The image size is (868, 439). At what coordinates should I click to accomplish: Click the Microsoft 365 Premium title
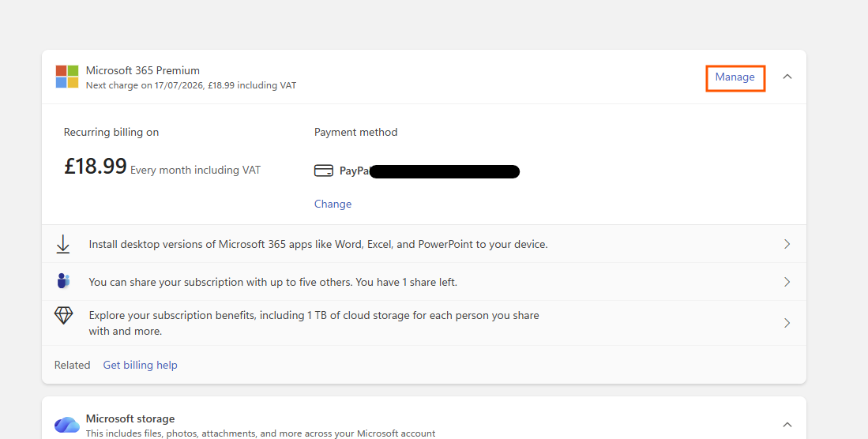click(x=143, y=70)
